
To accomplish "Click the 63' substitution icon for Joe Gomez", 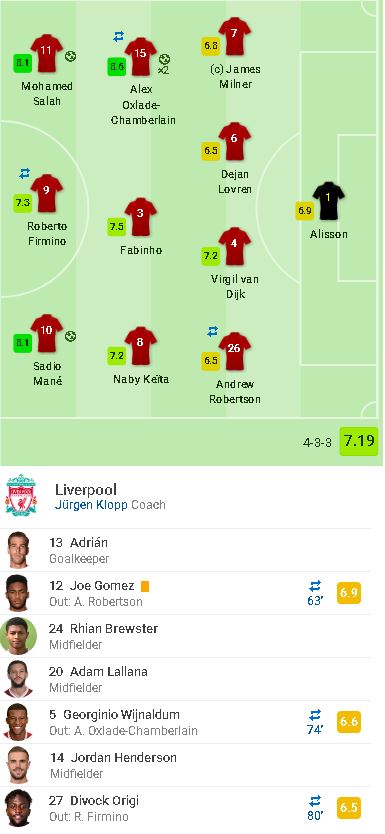I will tap(315, 593).
